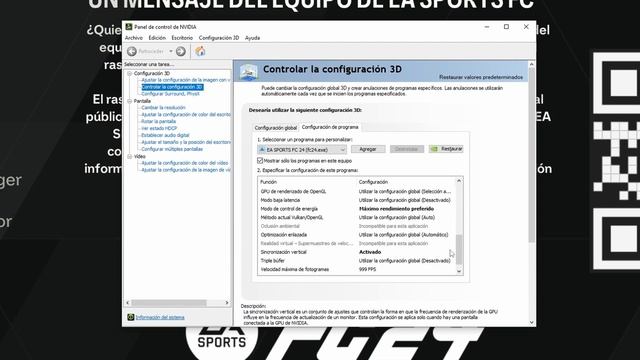Click the system information icon at bottom left
This screenshot has width=640, height=360.
(x=130, y=317)
